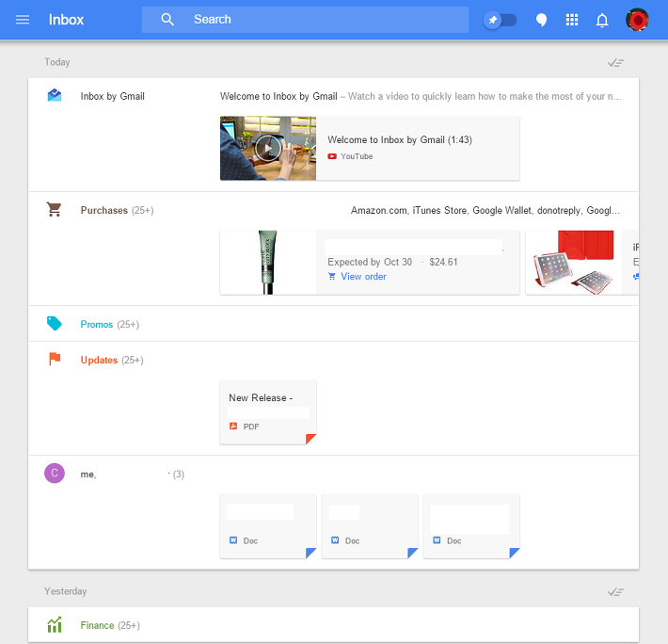
Task: Open the Google apps grid
Action: pos(572,20)
